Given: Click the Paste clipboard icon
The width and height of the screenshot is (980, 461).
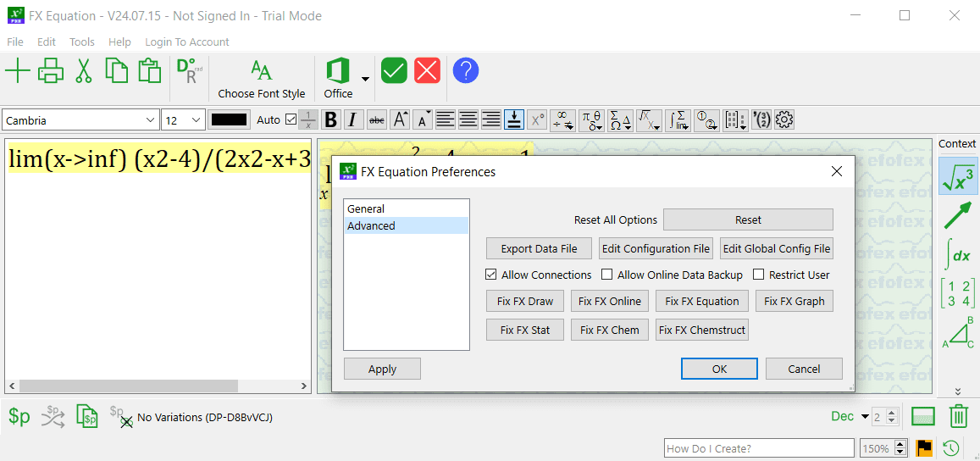Looking at the screenshot, I should click(149, 70).
